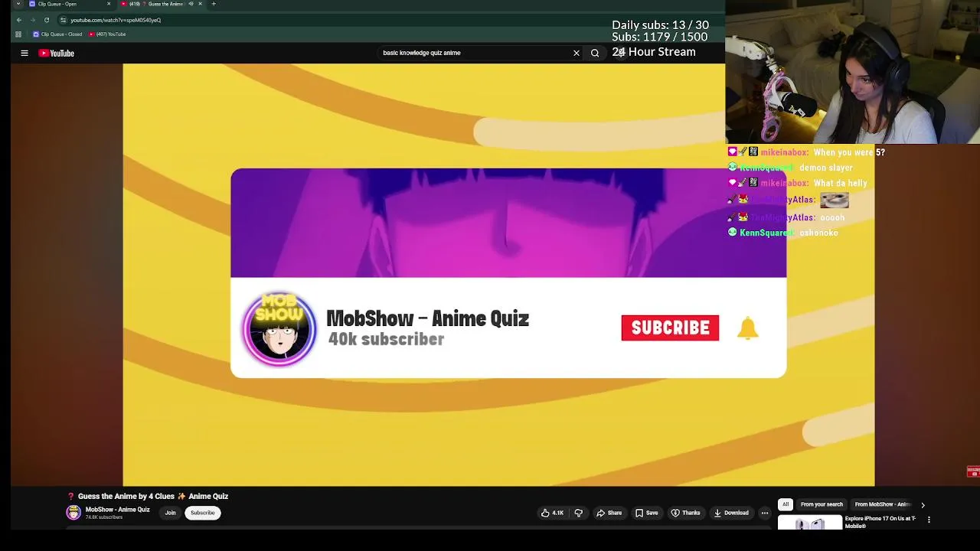Click the browser back arrow
This screenshot has width=980, height=551.
coord(19,20)
